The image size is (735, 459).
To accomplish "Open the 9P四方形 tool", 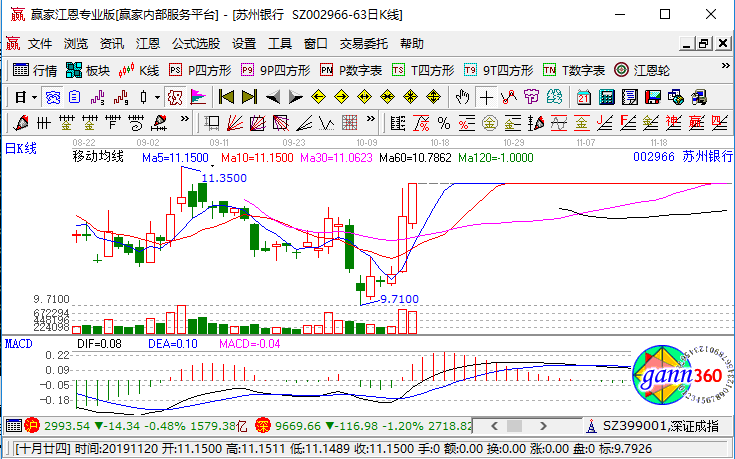I will click(x=276, y=70).
